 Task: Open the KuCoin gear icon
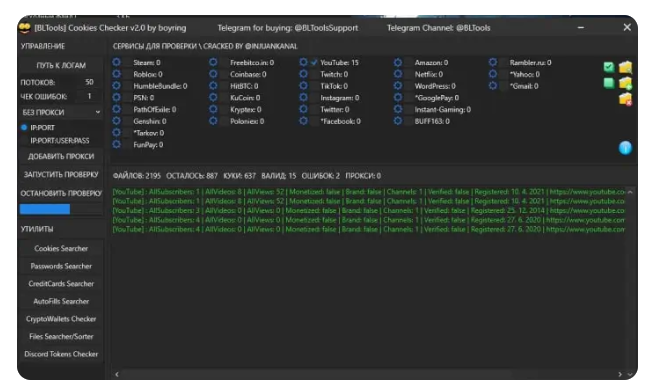[x=213, y=97]
